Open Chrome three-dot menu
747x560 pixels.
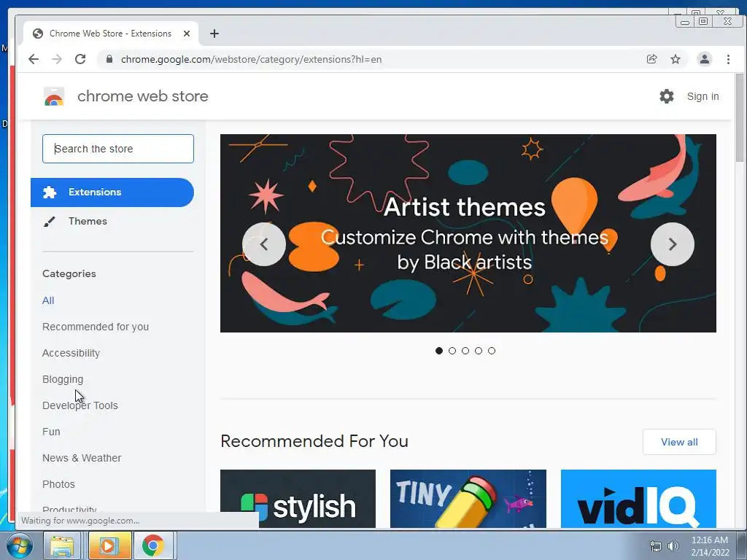[728, 59]
